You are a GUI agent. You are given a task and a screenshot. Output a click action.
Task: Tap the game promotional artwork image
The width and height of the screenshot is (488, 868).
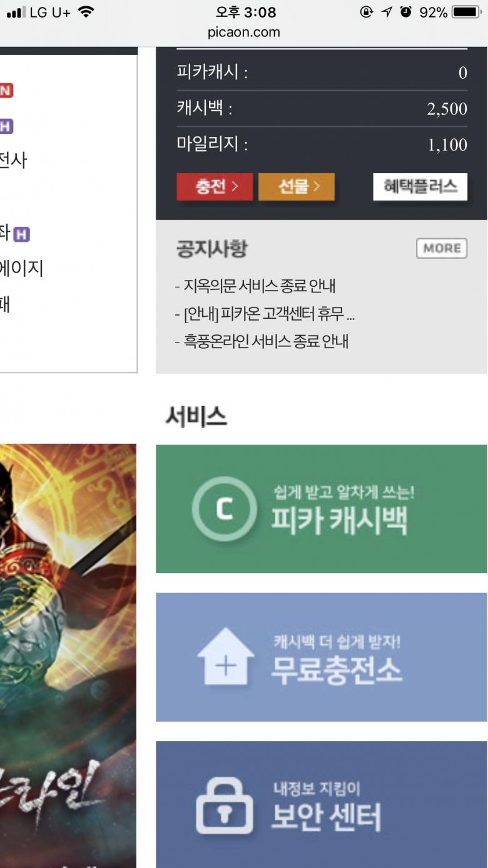[68, 656]
